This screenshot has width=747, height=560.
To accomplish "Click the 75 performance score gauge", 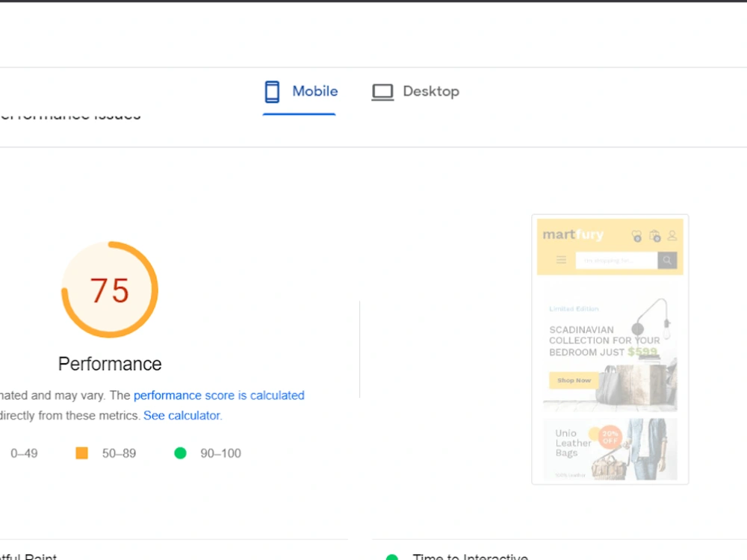I will pyautogui.click(x=110, y=290).
